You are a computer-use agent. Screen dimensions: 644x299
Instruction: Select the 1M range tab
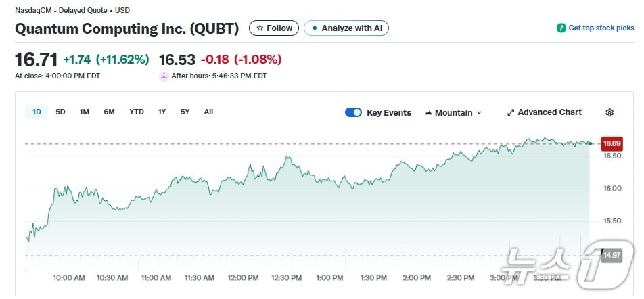(84, 112)
